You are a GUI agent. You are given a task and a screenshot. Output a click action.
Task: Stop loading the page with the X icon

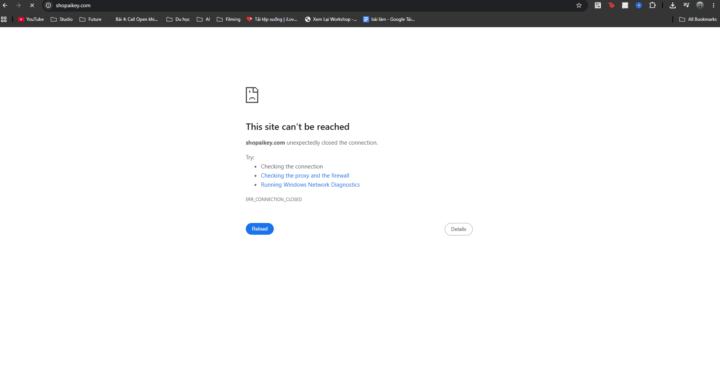(32, 6)
